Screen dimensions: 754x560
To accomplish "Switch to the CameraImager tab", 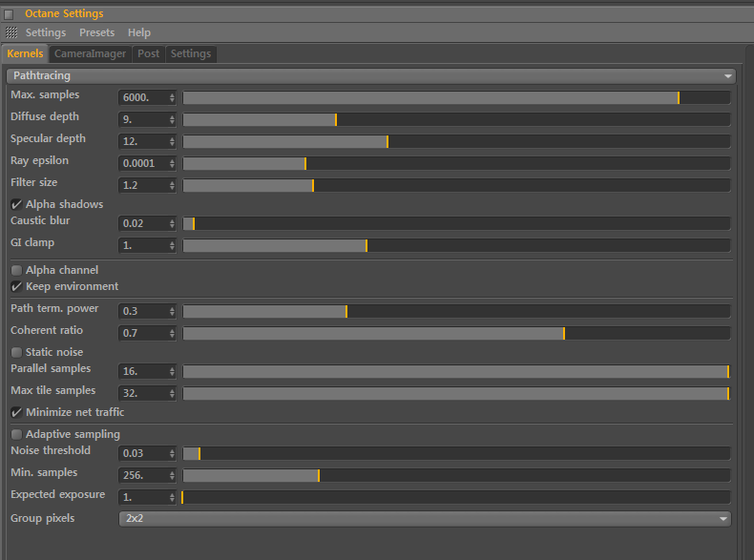I will click(x=90, y=53).
